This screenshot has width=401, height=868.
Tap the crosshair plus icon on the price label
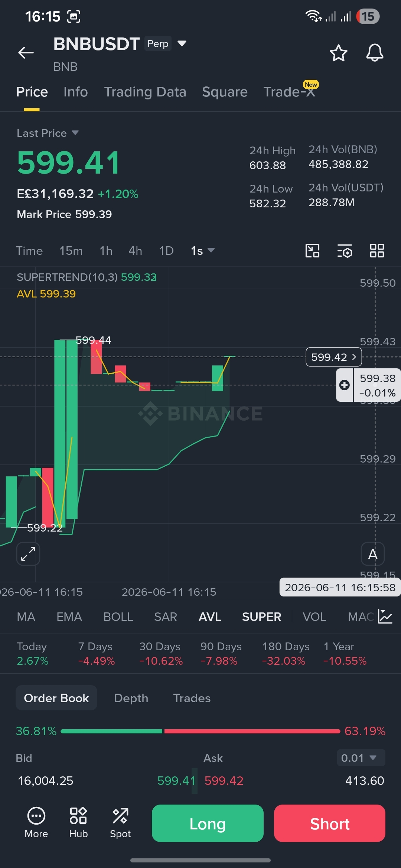tap(345, 385)
